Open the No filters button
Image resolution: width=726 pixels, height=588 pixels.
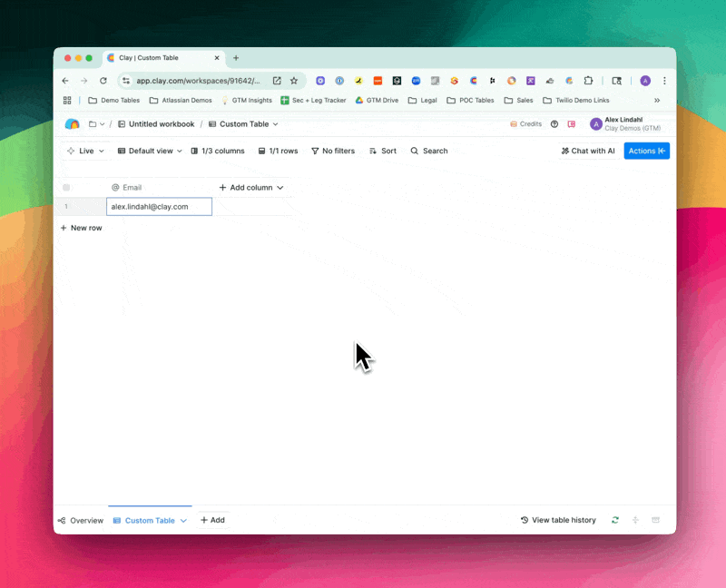click(333, 151)
